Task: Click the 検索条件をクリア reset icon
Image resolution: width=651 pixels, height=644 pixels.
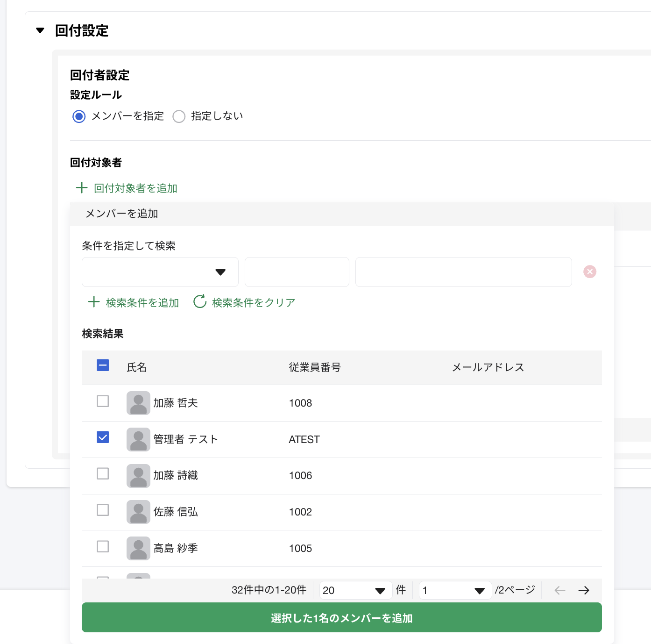Action: click(200, 302)
